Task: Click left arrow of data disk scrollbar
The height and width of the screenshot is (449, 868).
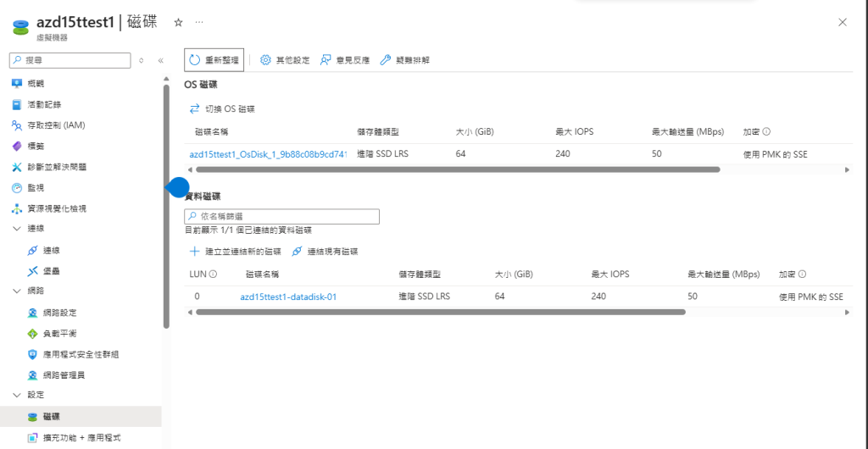Action: [190, 312]
